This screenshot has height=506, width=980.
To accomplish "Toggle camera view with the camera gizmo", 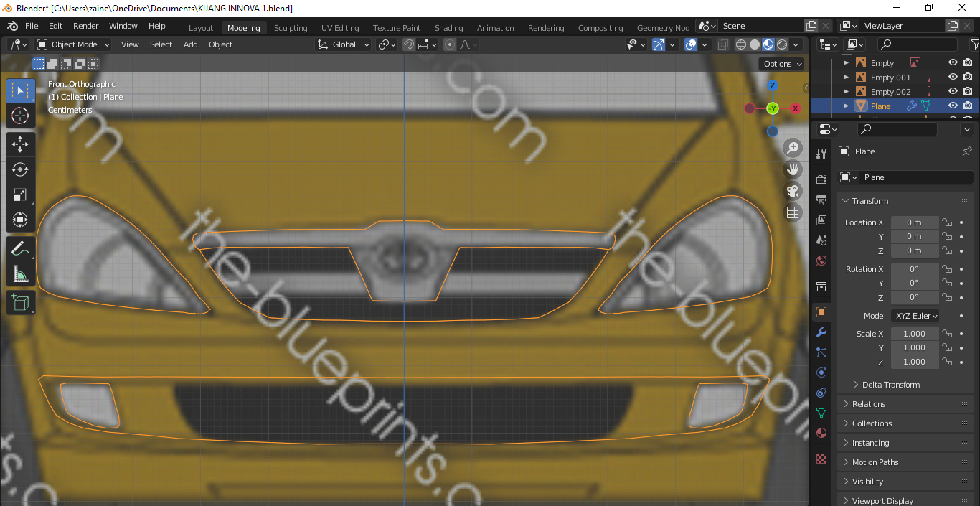I will tap(793, 191).
